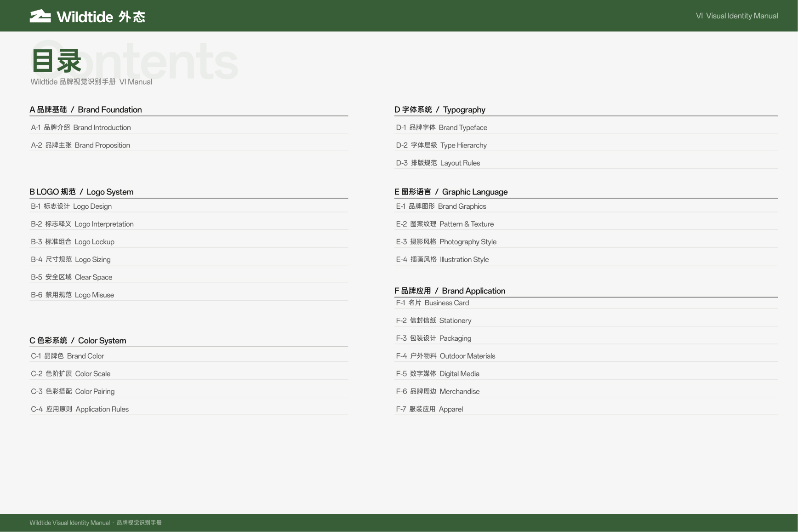Click 'F-3 包装设计 Packaging' line
798x532 pixels.
(434, 338)
